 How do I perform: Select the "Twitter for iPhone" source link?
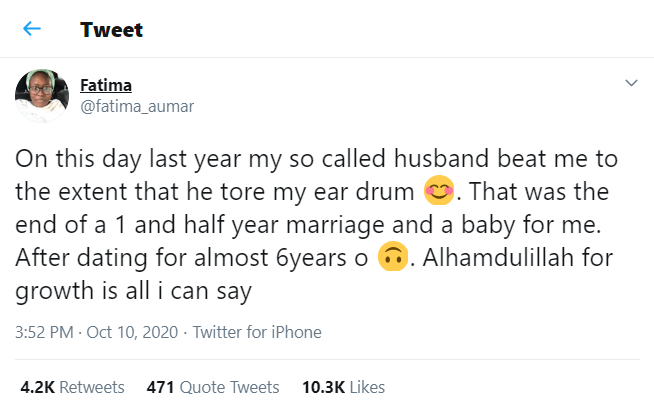(x=256, y=332)
